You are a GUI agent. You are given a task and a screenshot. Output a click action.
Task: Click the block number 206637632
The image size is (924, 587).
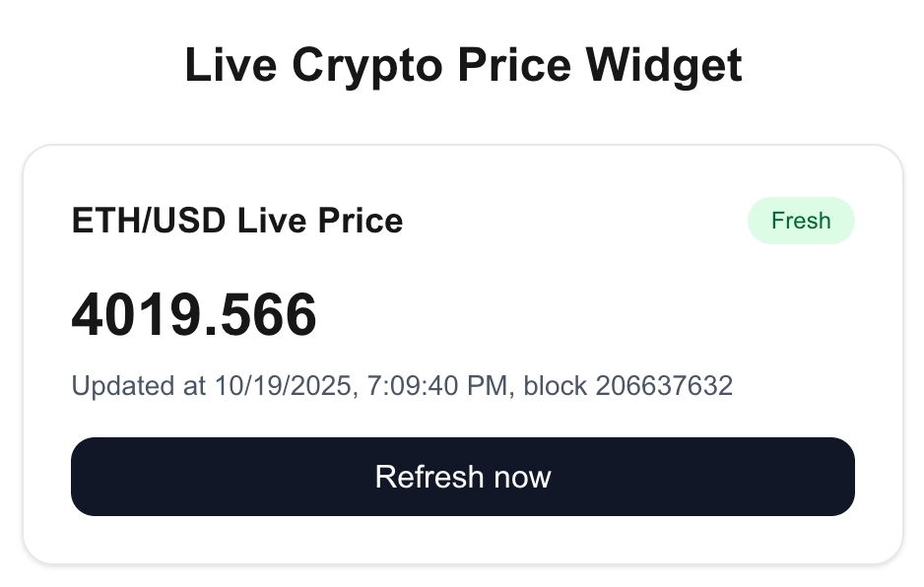click(664, 385)
